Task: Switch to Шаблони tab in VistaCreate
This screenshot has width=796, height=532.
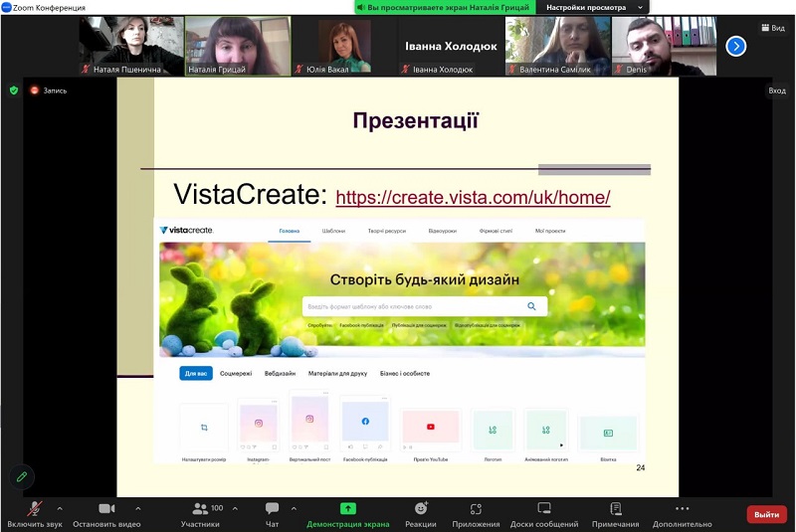Action: pos(333,231)
